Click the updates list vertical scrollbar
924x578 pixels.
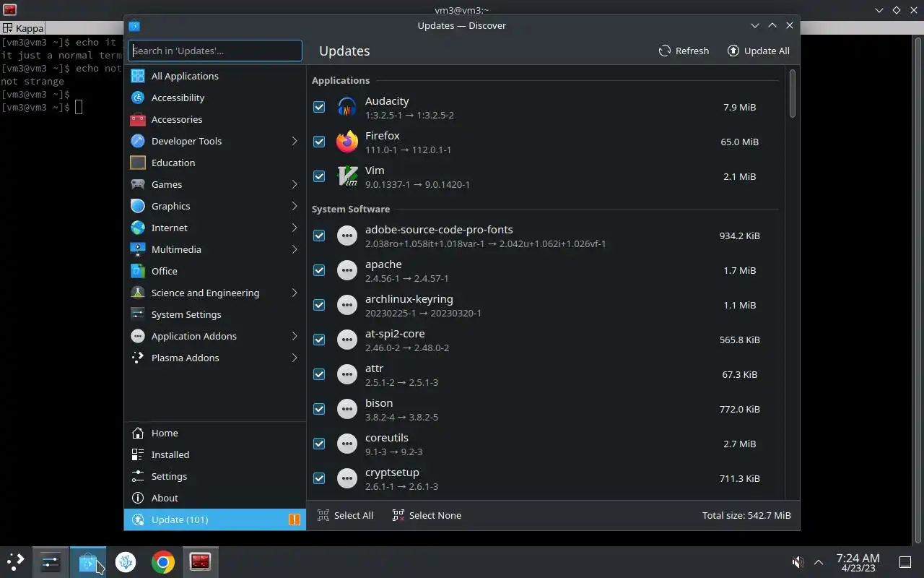pos(793,93)
